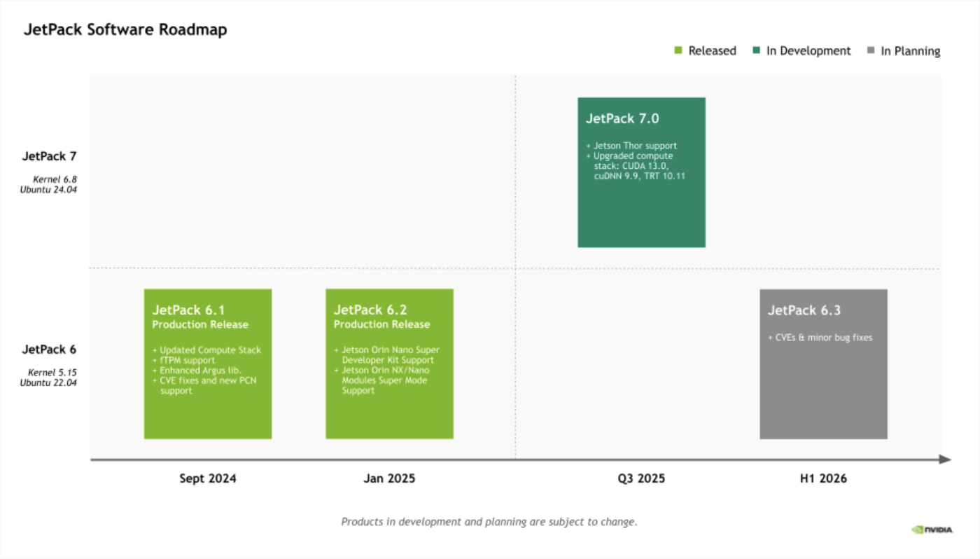Image resolution: width=980 pixels, height=559 pixels.
Task: Select the JetPack 7.0 heading
Action: pos(622,118)
